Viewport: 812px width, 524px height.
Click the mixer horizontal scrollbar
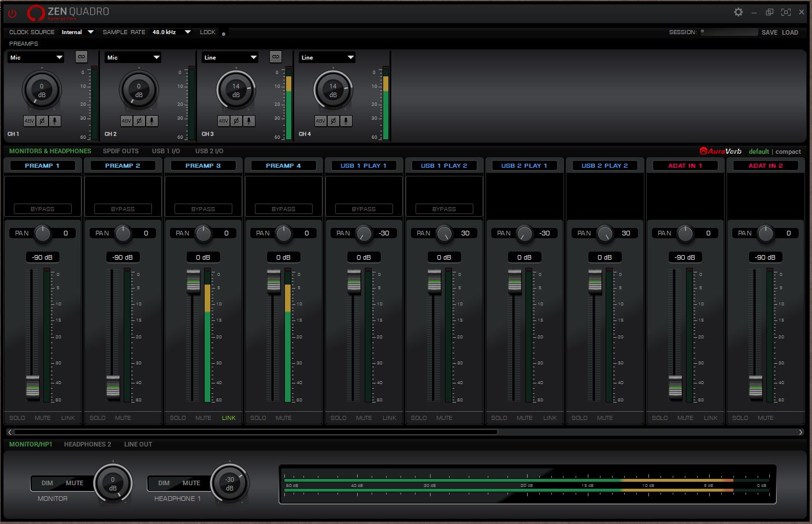[255, 432]
